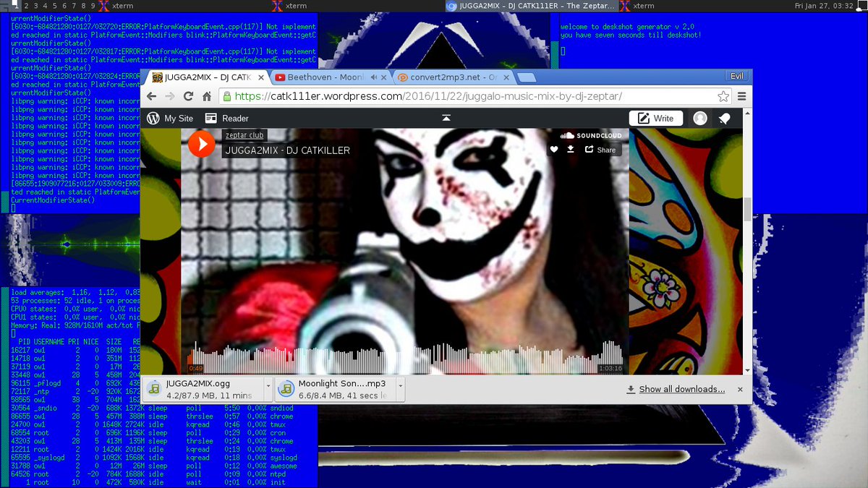Open the Moonlight Son....mp3 download item
The width and height of the screenshot is (868, 488).
(335, 390)
